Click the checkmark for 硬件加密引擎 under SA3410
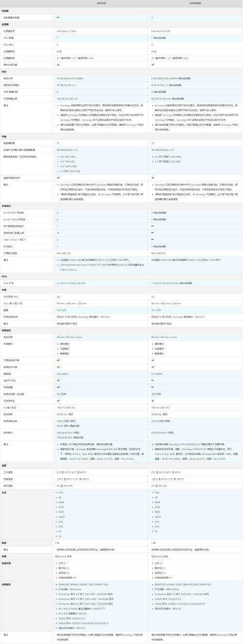Screen dimensions: 243x644 click(x=58, y=65)
